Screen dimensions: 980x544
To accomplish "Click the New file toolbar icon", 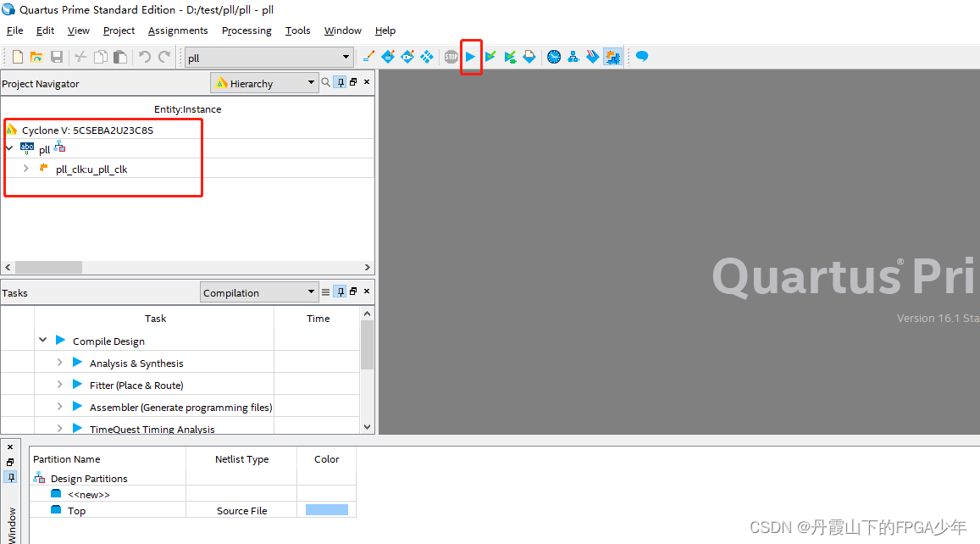I will 18,57.
